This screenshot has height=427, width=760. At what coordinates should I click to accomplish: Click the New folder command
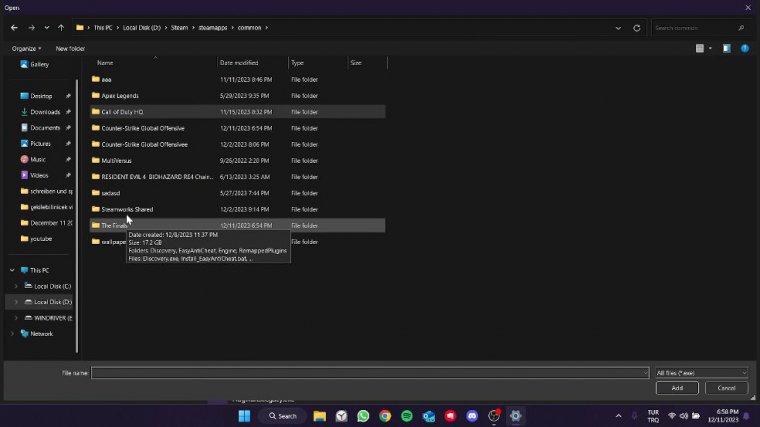(70, 48)
